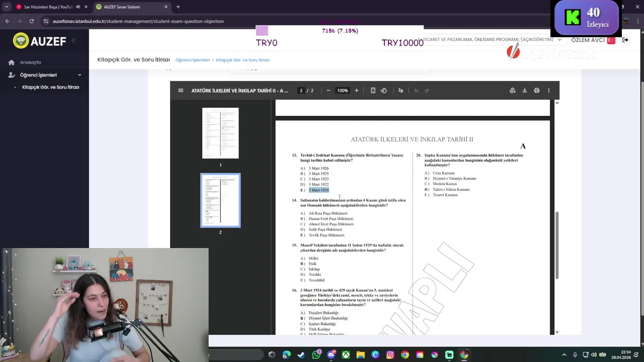Click the fit-to-page PDF icon
This screenshot has height=362, width=644.
373,90
